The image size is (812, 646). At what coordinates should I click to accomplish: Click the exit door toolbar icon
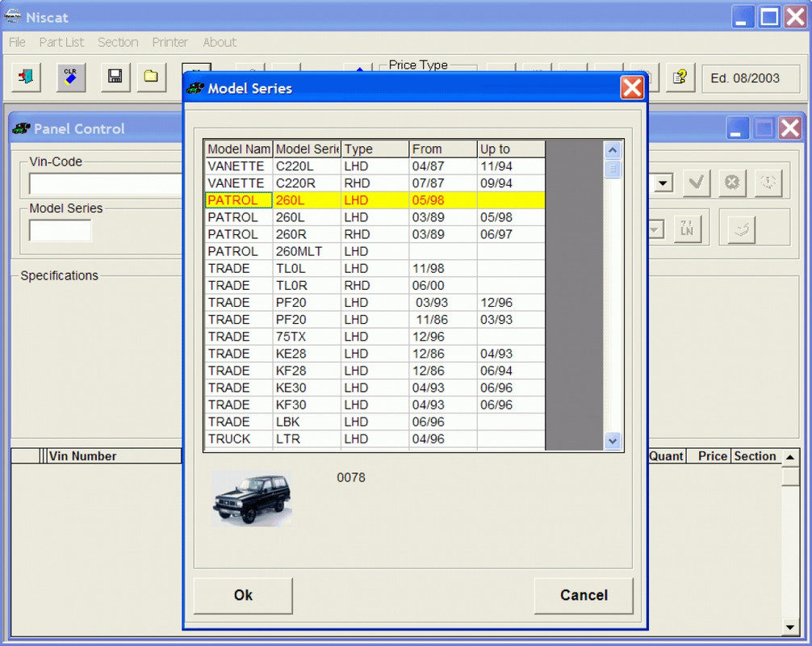tap(26, 78)
